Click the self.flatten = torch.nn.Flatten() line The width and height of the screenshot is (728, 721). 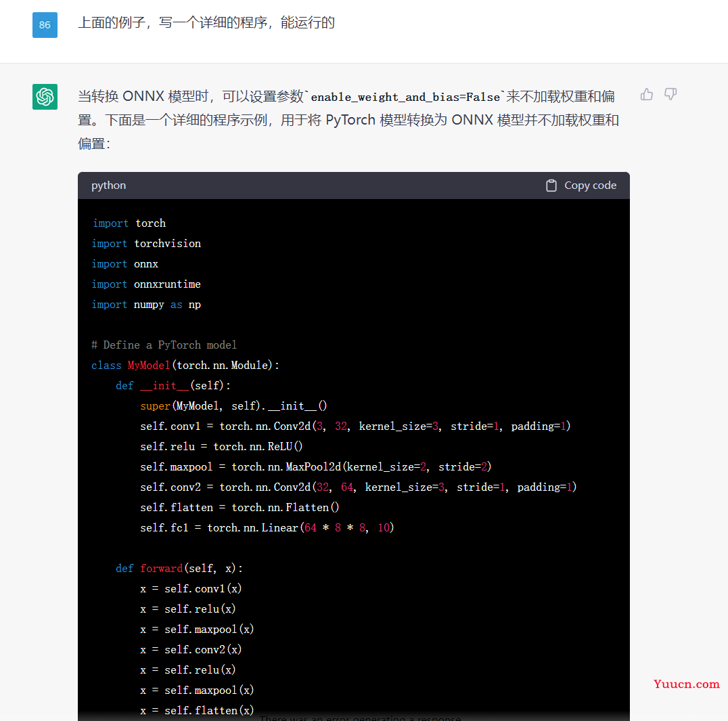click(x=240, y=507)
